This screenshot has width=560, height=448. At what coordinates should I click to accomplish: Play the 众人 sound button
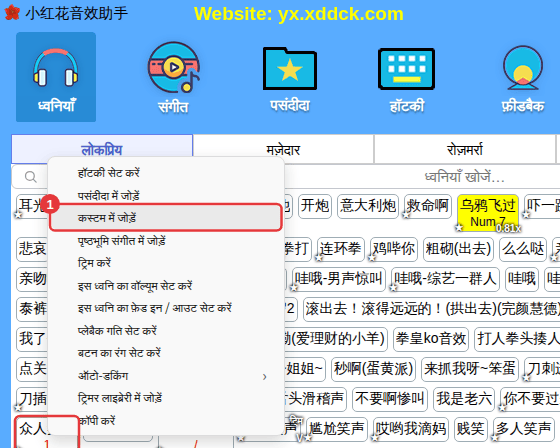coord(33,432)
